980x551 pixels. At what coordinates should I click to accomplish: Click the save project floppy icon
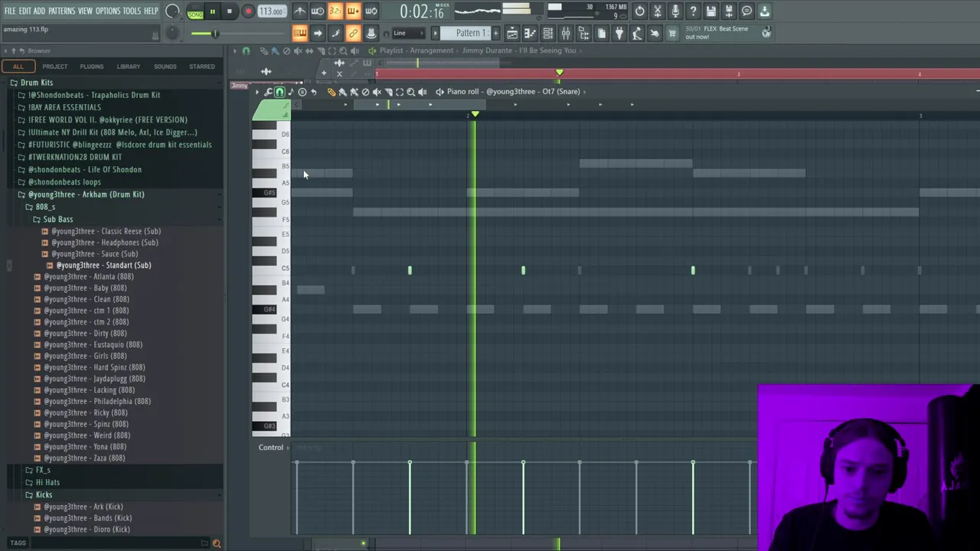[710, 11]
